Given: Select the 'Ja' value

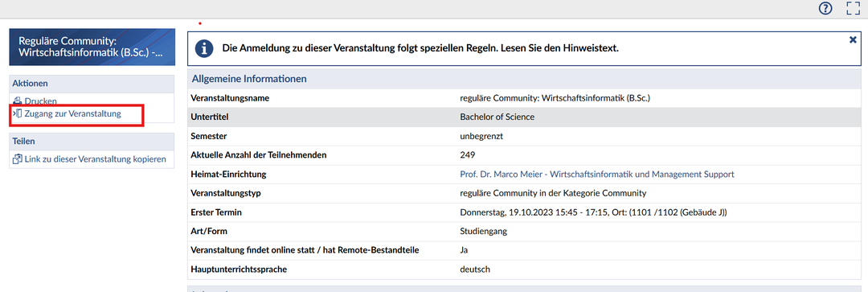Looking at the screenshot, I should pyautogui.click(x=464, y=250).
